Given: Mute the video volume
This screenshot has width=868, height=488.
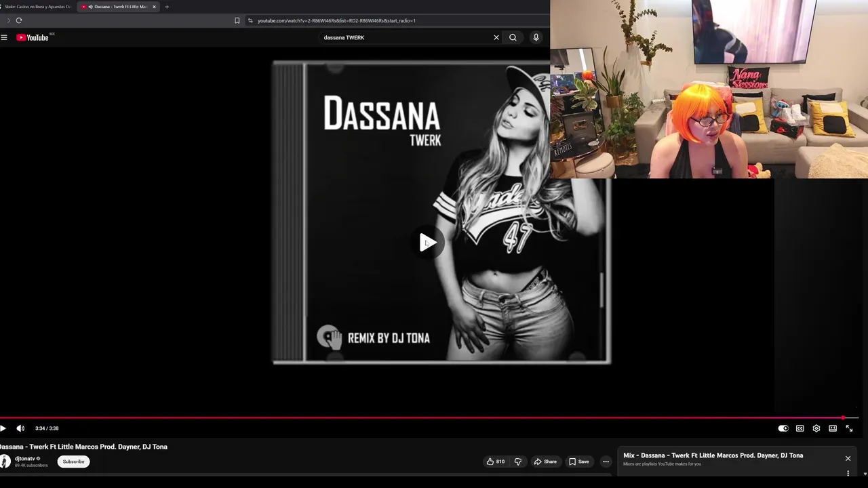Looking at the screenshot, I should coord(20,428).
